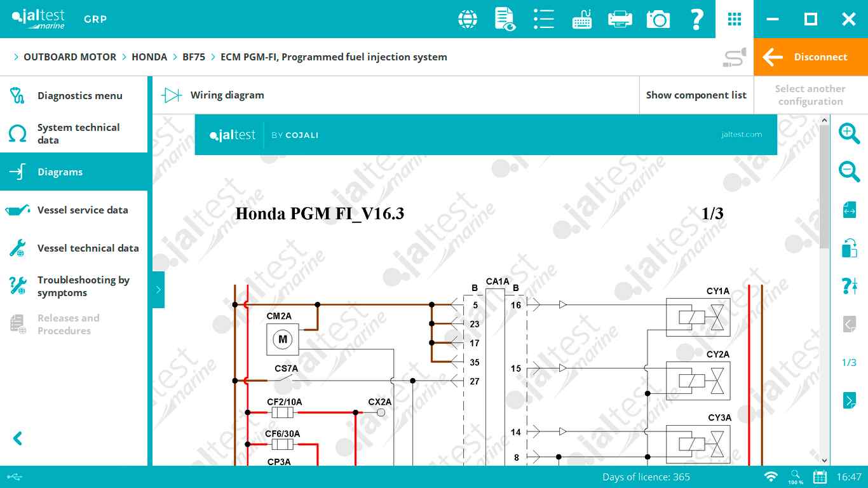Click the Wi-Fi signal icon
Image resolution: width=868 pixels, height=488 pixels.
771,477
